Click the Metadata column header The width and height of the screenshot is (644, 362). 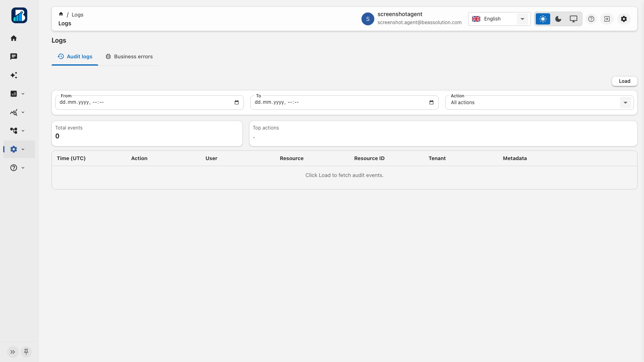[x=515, y=158]
